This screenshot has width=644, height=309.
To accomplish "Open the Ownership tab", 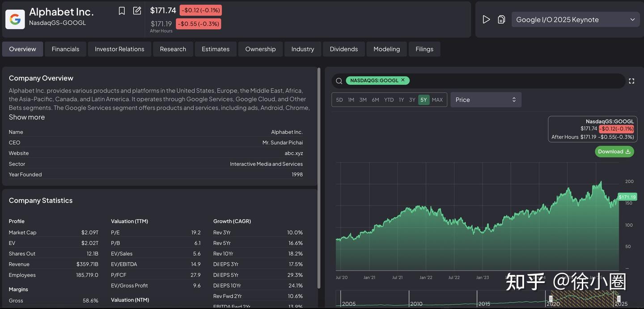I will pos(260,49).
